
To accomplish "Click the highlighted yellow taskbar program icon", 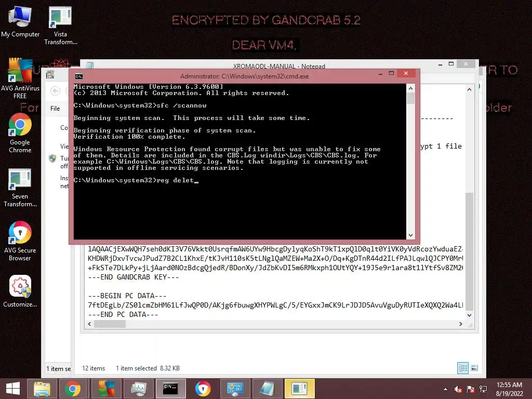I will pos(300,389).
